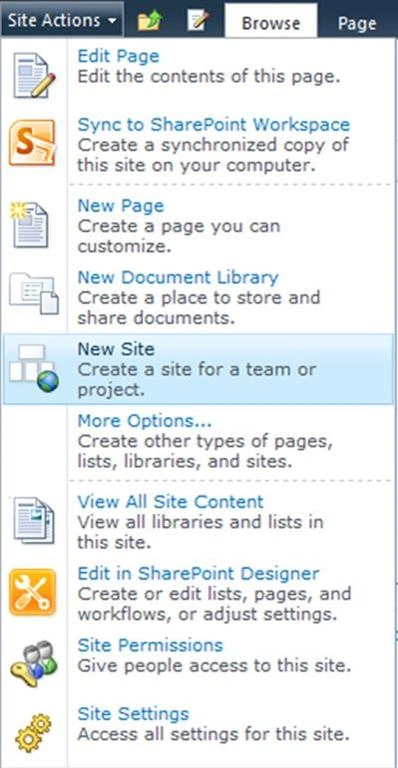Click the Site Settings gears icon
This screenshot has width=398, height=768.
33,733
